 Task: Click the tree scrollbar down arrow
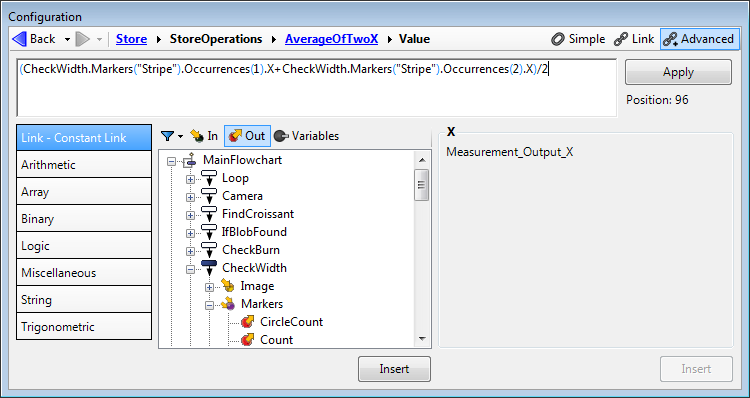pyautogui.click(x=422, y=339)
